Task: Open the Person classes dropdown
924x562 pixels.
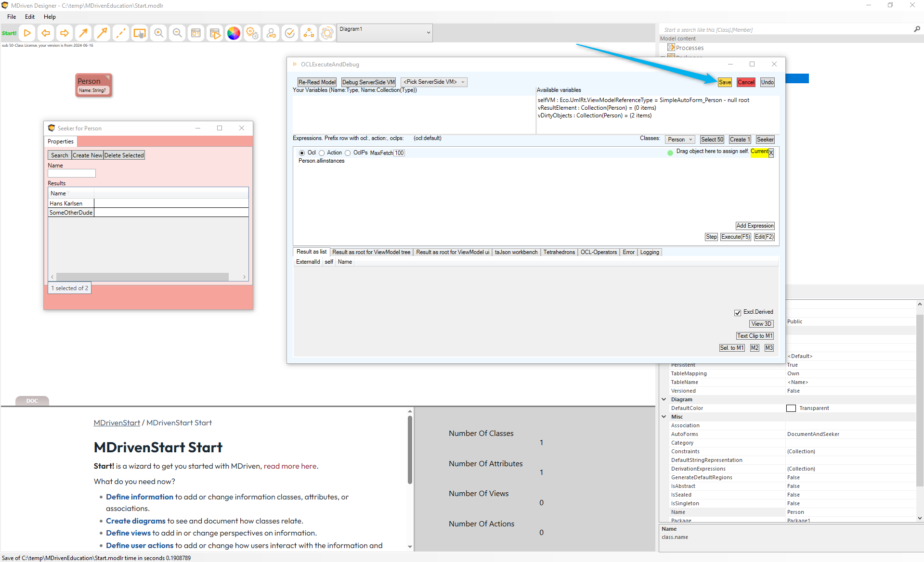Action: coord(680,140)
